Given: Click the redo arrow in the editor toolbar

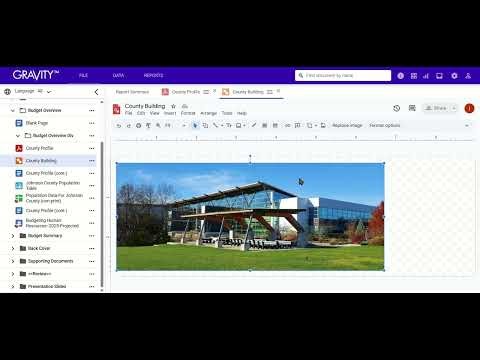Looking at the screenshot, I should click(129, 126).
